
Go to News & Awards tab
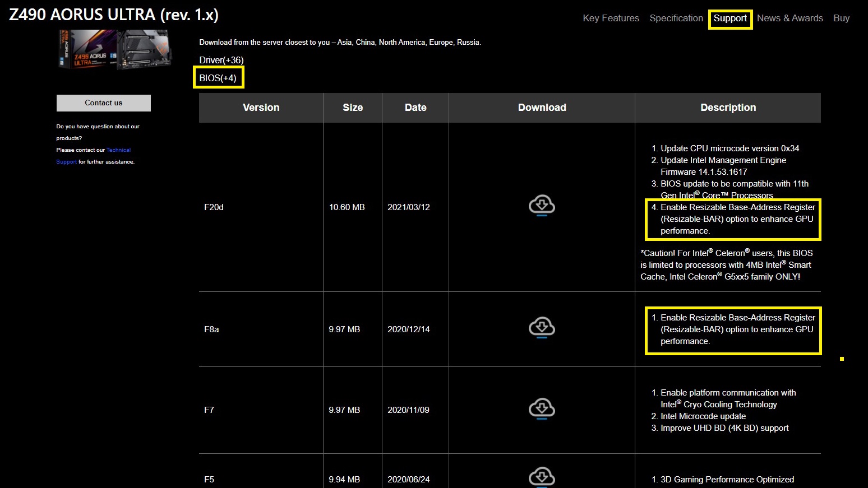coord(789,18)
